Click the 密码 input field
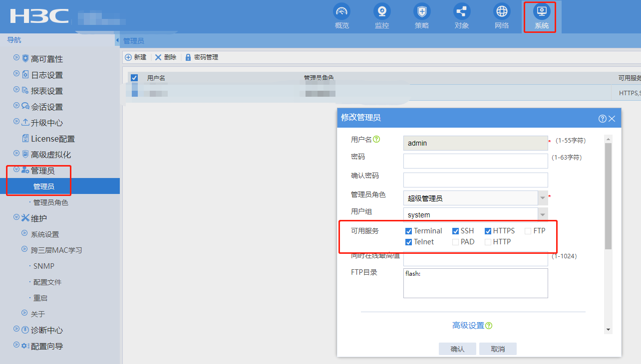 point(475,161)
